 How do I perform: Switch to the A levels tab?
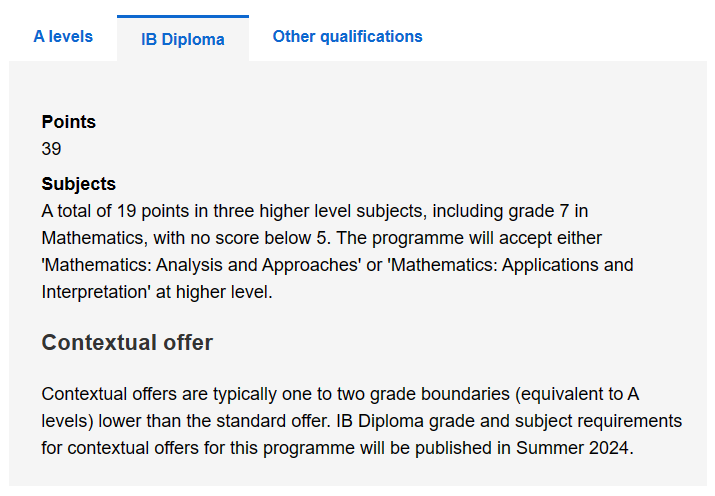(63, 36)
